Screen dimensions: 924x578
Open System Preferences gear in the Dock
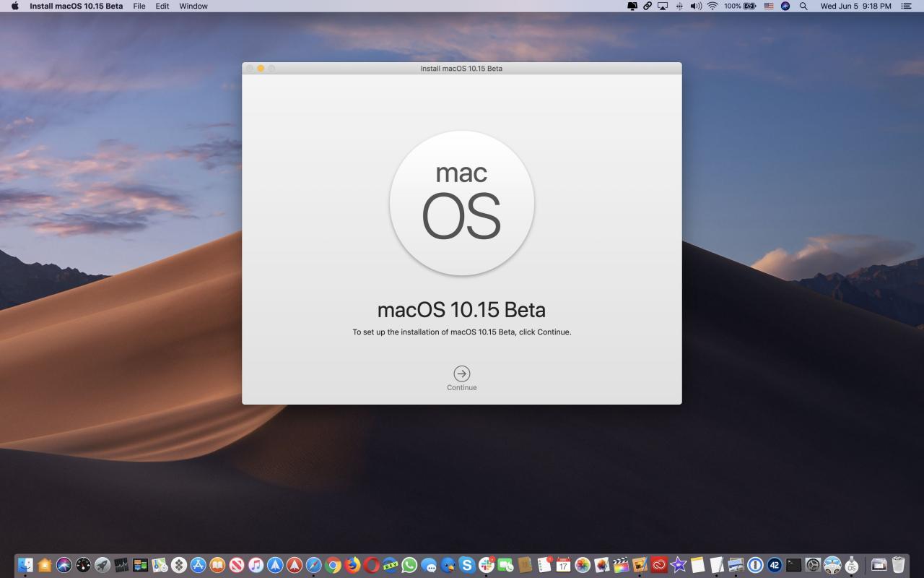(813, 565)
